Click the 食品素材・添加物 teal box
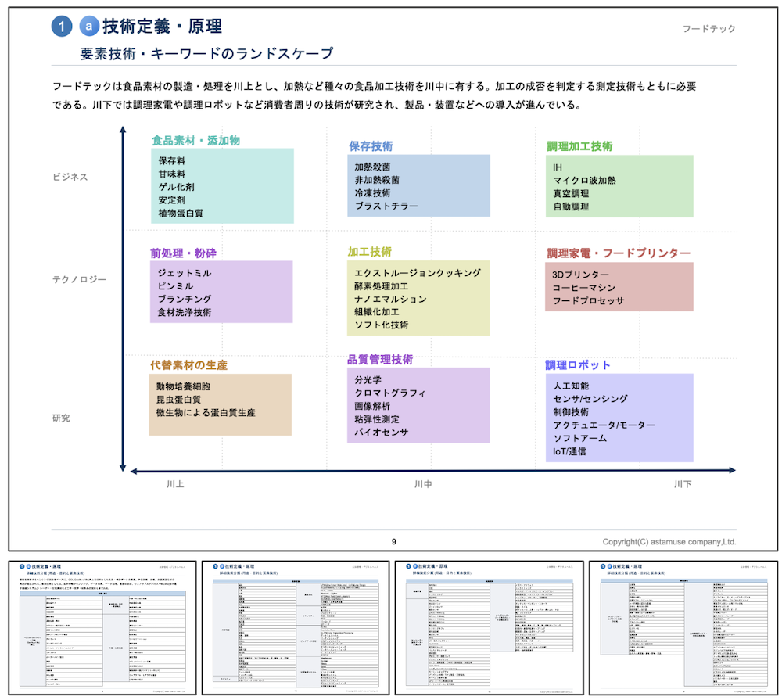 (x=222, y=186)
